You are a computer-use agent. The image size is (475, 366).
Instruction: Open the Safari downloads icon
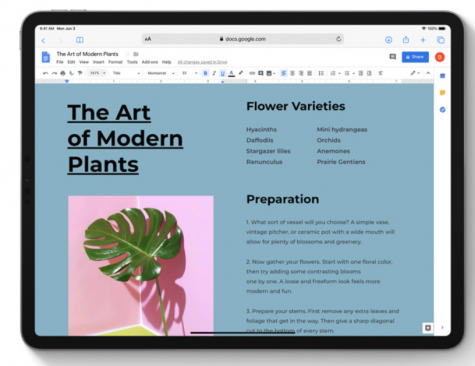(388, 40)
